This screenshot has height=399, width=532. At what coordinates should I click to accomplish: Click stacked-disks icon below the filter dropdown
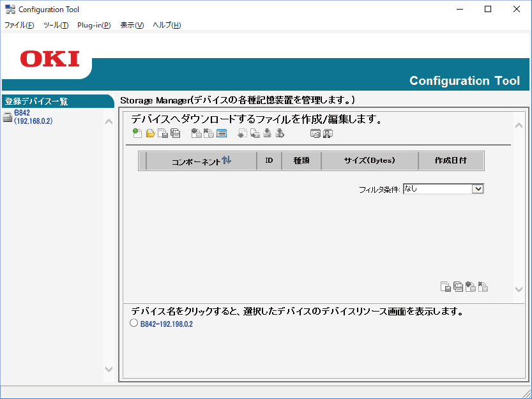(458, 287)
